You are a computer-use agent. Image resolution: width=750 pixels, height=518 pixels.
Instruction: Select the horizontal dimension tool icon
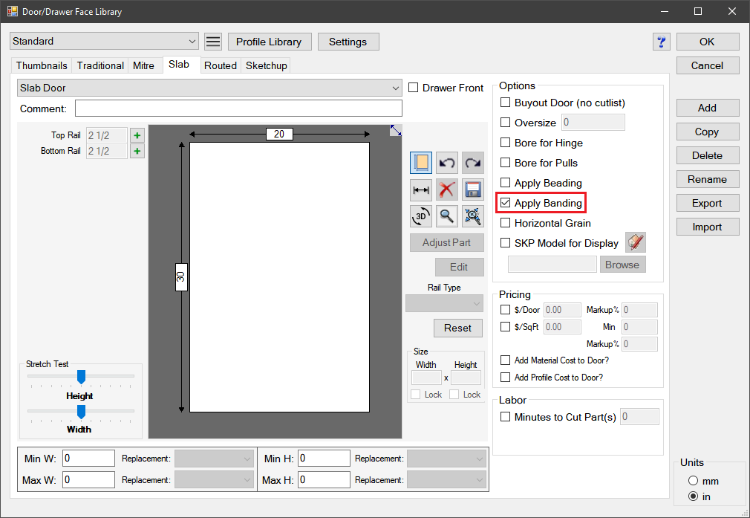click(x=421, y=189)
